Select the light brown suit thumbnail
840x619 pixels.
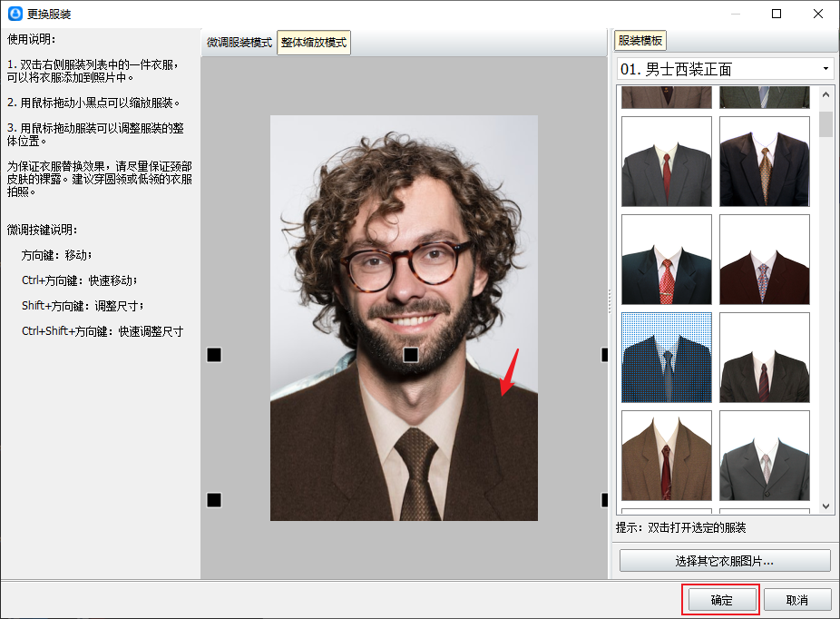click(666, 456)
